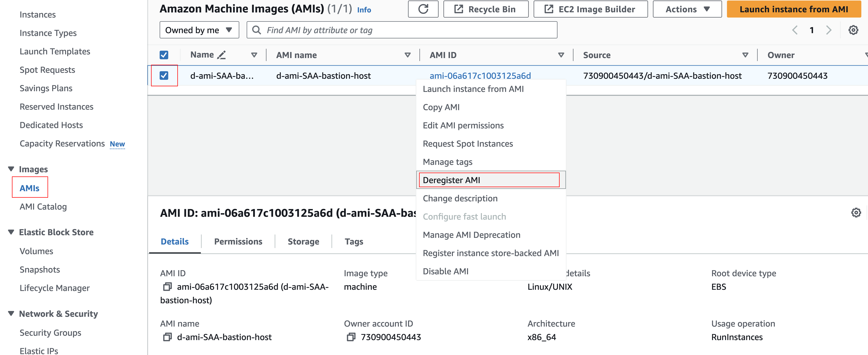Uncheck the d-ami-SAA-bastion-host row checkbox
The image size is (868, 355).
click(x=164, y=75)
